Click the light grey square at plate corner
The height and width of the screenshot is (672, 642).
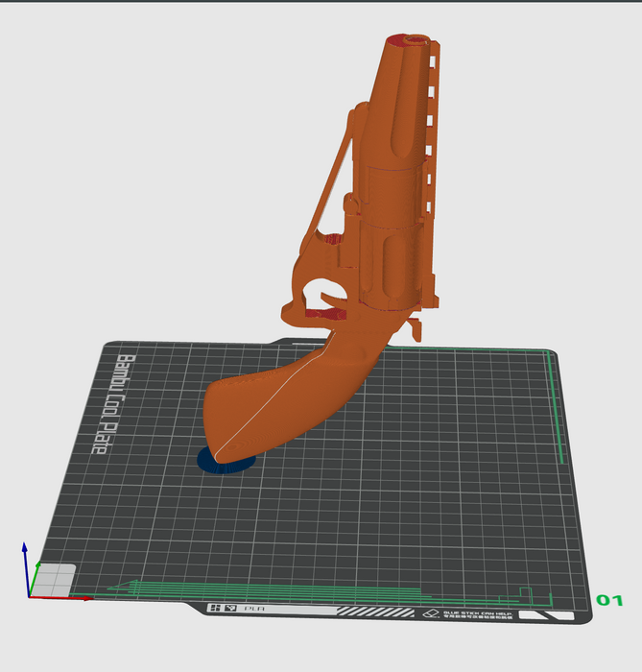[57, 579]
